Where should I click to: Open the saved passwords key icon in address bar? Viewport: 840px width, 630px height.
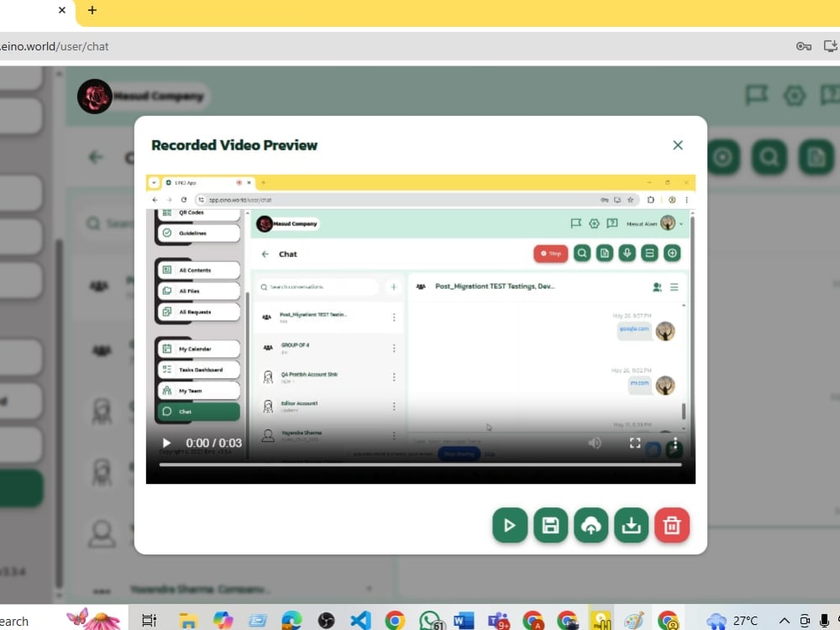point(803,46)
